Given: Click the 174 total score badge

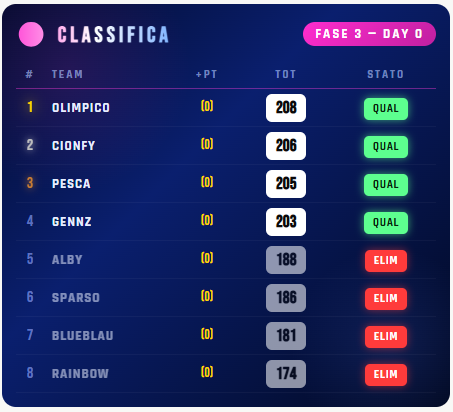Looking at the screenshot, I should click(x=286, y=374).
